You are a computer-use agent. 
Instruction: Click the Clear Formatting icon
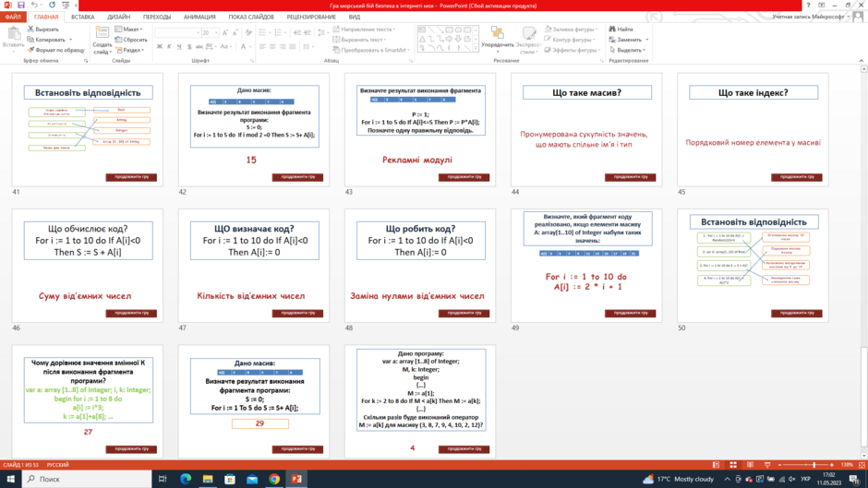click(248, 33)
